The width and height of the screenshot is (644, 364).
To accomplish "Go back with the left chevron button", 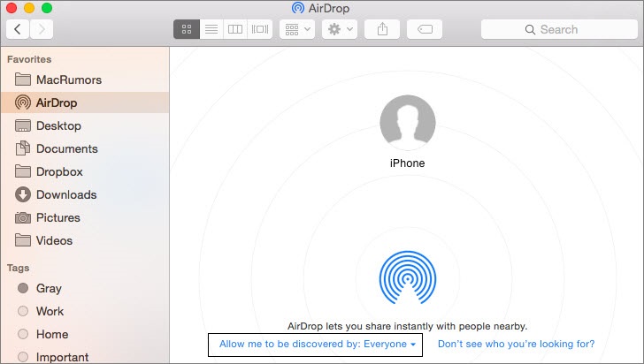I will 18,29.
